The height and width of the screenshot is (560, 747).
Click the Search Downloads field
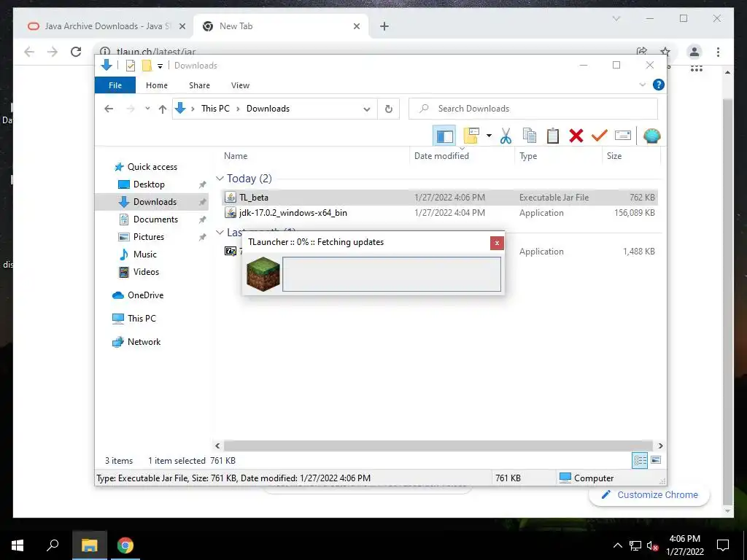click(533, 109)
